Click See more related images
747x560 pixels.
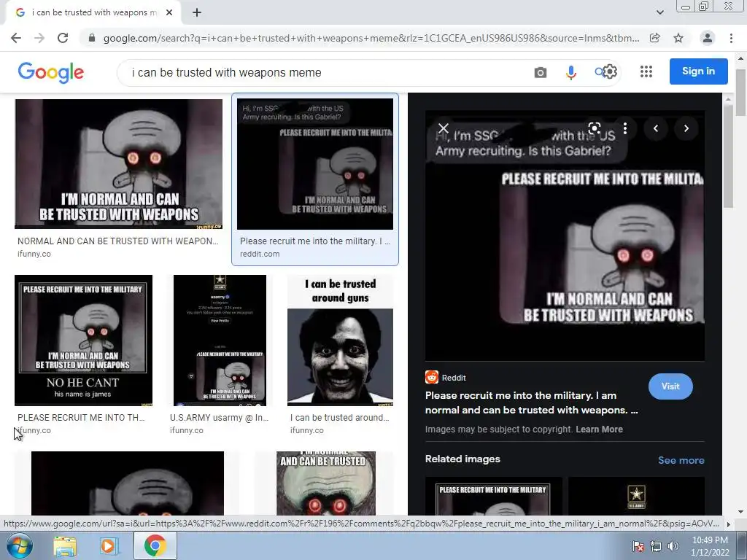tap(681, 460)
